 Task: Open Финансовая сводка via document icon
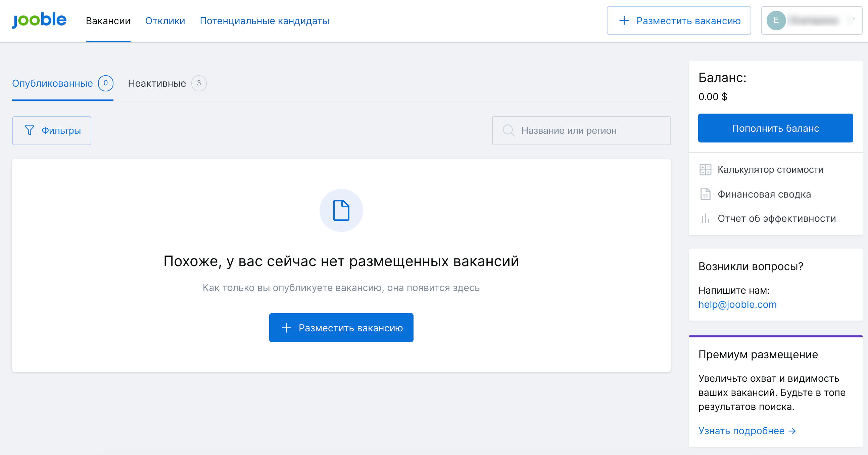[x=707, y=194]
